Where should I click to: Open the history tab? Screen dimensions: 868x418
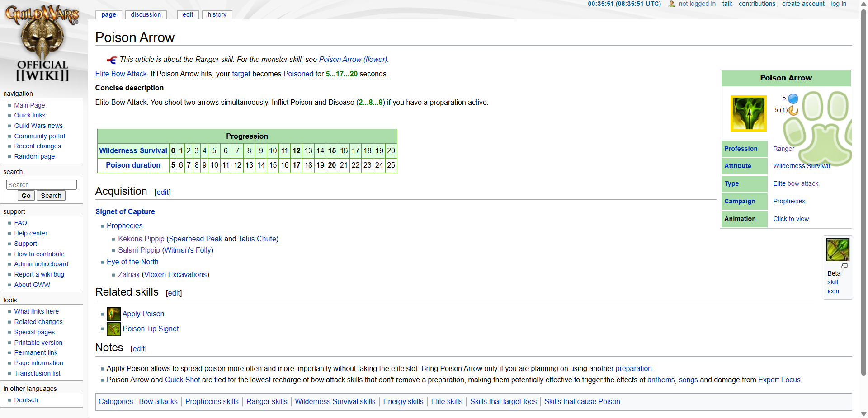[217, 14]
